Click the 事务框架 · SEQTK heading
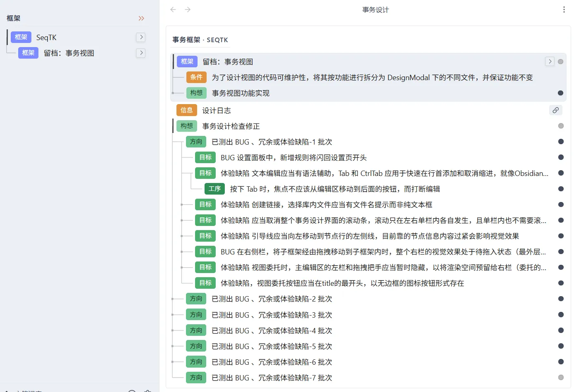The image size is (574, 392). [x=200, y=40]
